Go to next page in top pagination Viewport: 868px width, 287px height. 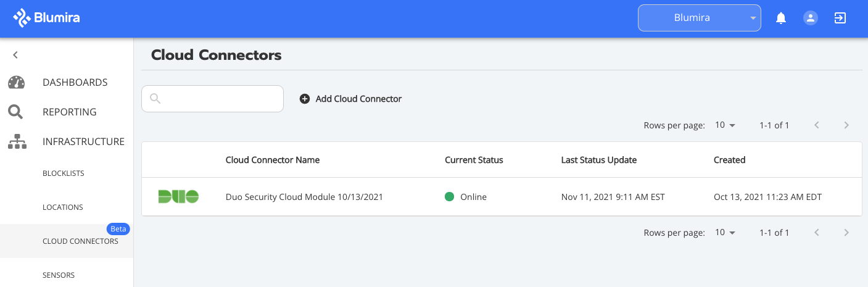[846, 125]
